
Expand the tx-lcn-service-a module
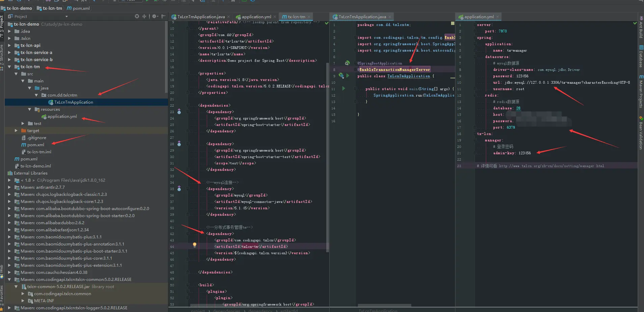9,53
